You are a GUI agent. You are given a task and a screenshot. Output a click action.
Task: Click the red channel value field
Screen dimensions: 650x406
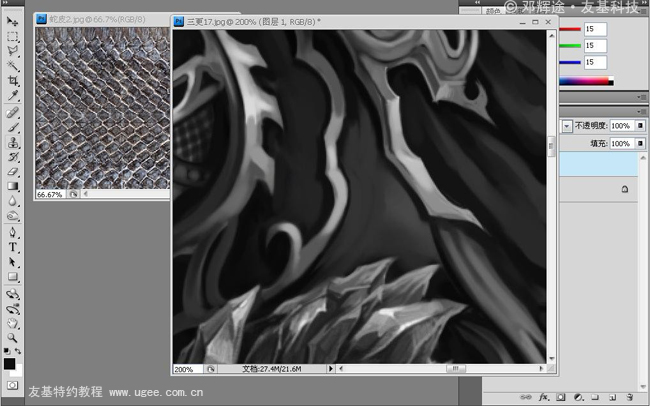(x=595, y=30)
